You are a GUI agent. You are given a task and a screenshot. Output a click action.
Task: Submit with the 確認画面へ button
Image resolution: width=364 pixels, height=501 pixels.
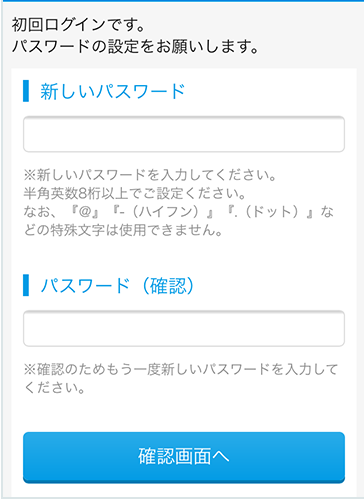(184, 457)
